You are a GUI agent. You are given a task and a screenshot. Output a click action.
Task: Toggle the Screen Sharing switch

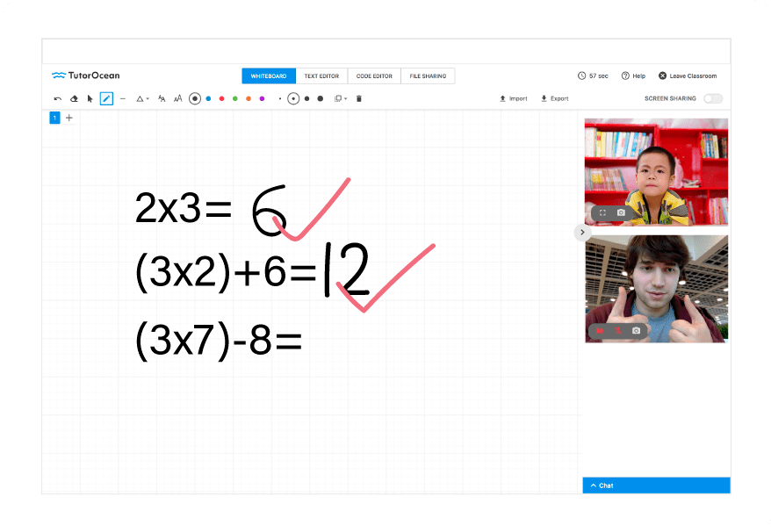713,99
